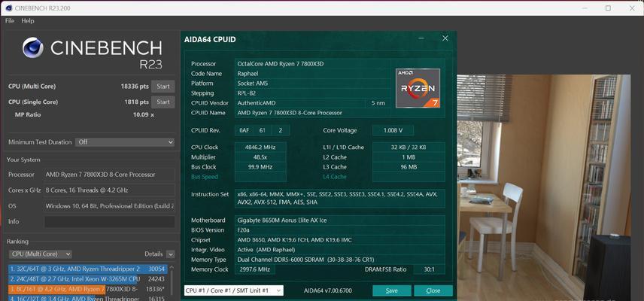
Task: Maximize the Cinebench window
Action: point(609,8)
